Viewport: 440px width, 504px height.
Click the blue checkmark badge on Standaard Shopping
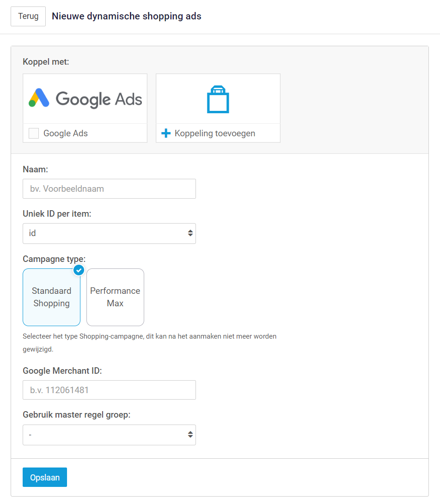point(79,270)
